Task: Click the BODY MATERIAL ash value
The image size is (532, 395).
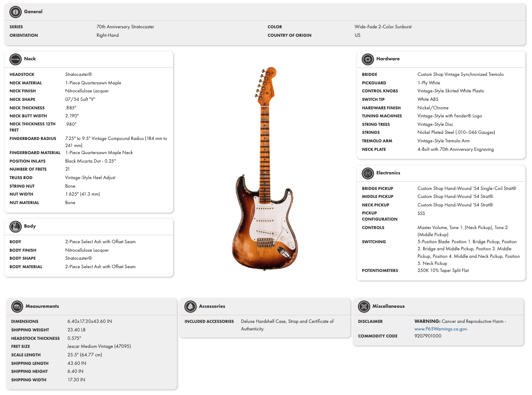Action: click(x=100, y=267)
